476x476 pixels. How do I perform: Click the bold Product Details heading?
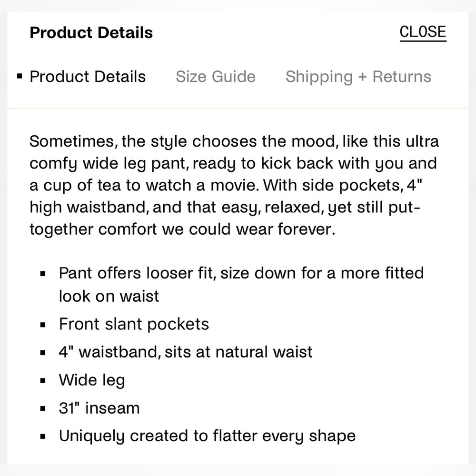(91, 32)
